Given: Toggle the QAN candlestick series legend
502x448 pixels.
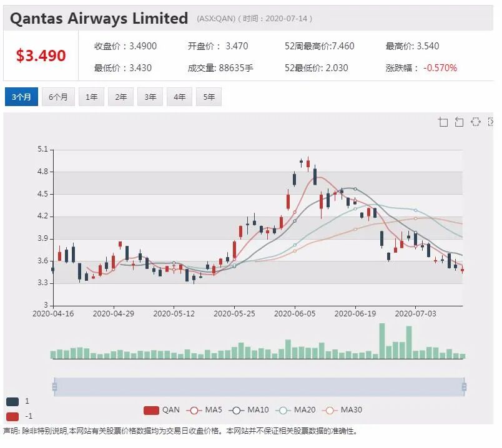Looking at the screenshot, I should [x=162, y=410].
